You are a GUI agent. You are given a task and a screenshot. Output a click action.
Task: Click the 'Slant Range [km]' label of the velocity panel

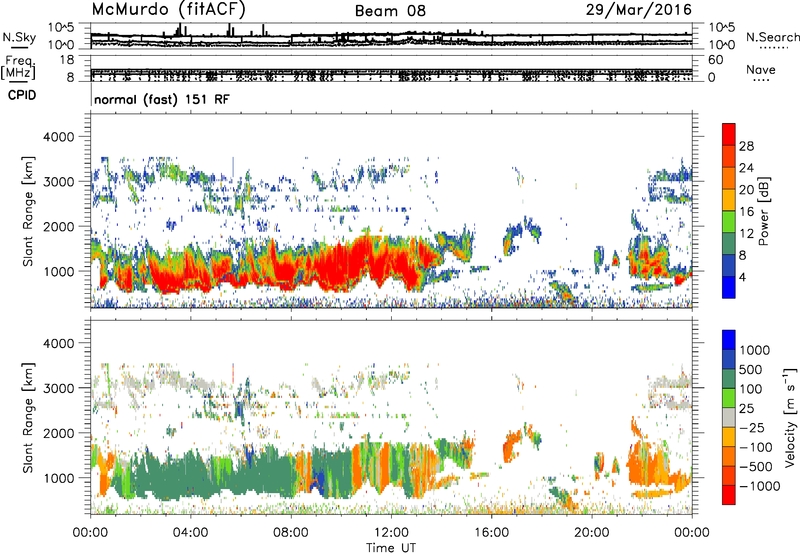(28, 418)
